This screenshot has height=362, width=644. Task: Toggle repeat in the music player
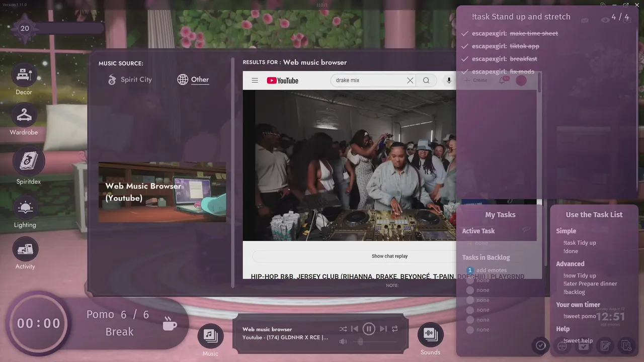pyautogui.click(x=395, y=329)
